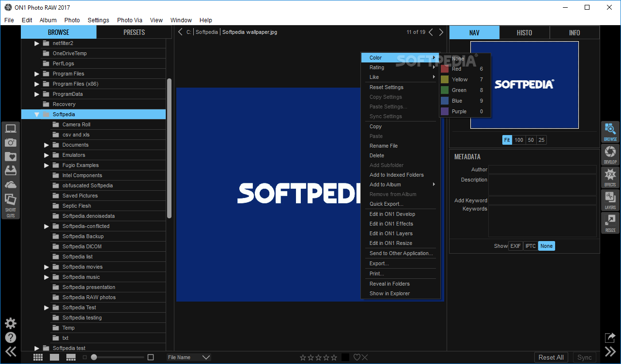Switch to grid thumbnail view
Viewport: 621px width, 364px height.
click(38, 357)
